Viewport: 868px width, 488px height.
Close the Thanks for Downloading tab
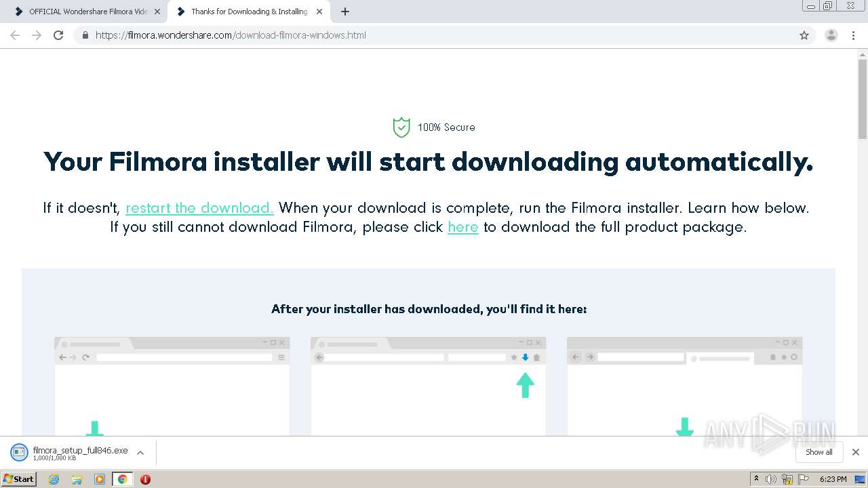click(319, 12)
